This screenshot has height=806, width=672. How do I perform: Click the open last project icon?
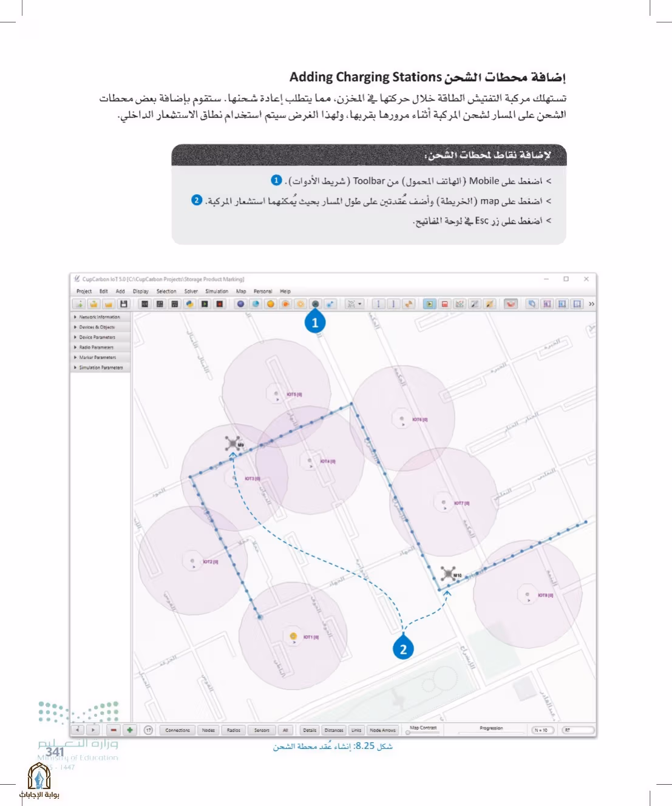[x=109, y=304]
